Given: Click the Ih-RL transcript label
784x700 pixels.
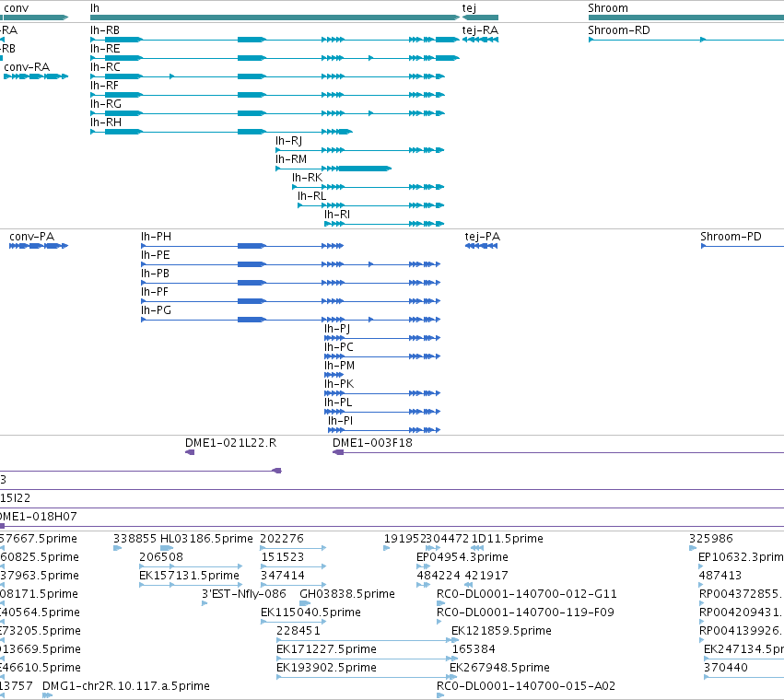Looking at the screenshot, I should pos(312,196).
